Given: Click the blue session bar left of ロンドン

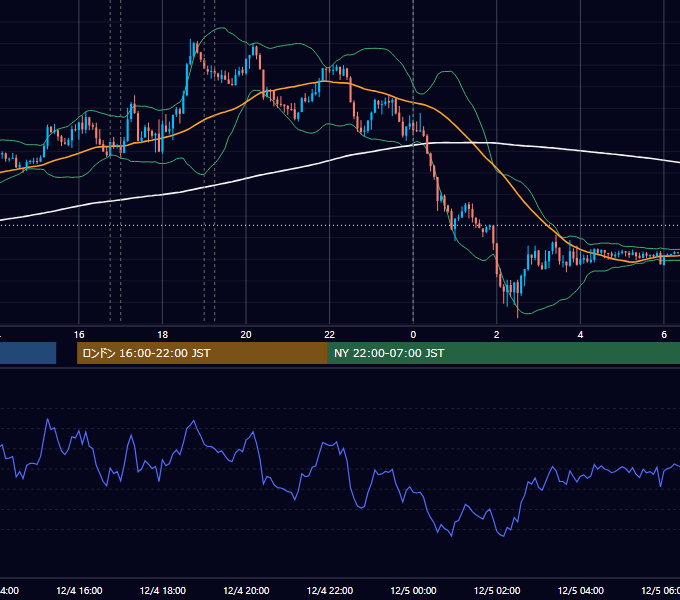Looking at the screenshot, I should [x=28, y=353].
